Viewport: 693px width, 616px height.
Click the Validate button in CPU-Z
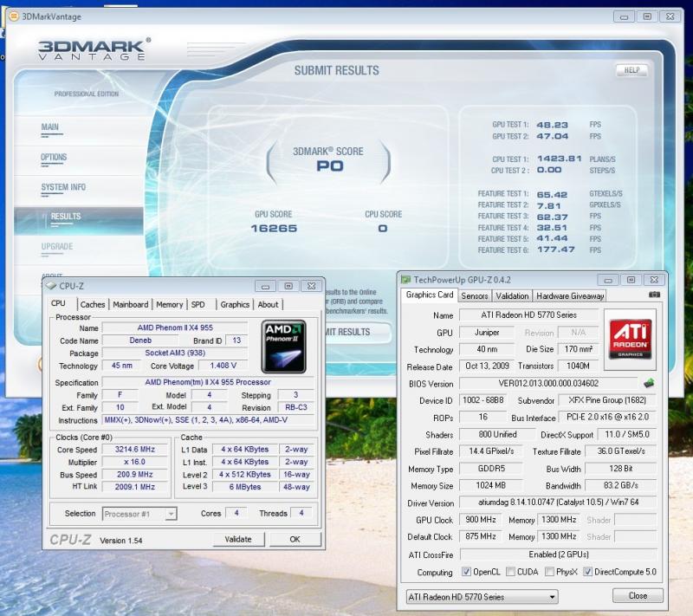point(238,539)
